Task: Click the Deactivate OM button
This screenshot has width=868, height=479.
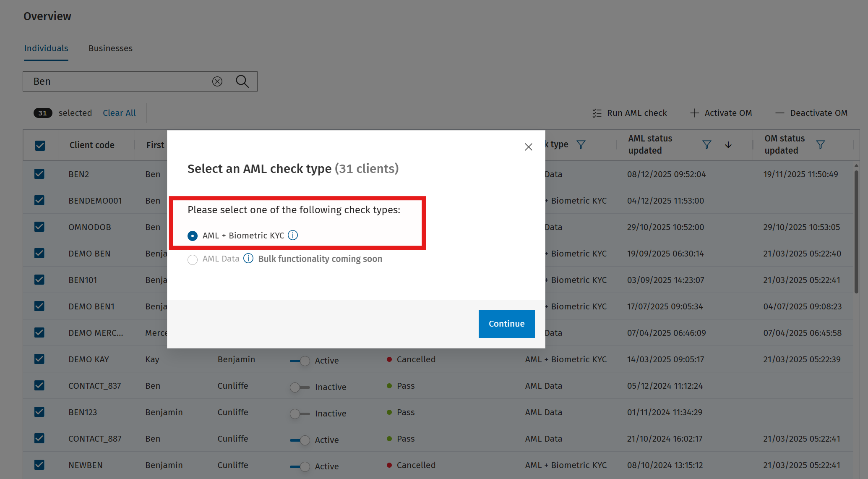Action: [x=811, y=113]
